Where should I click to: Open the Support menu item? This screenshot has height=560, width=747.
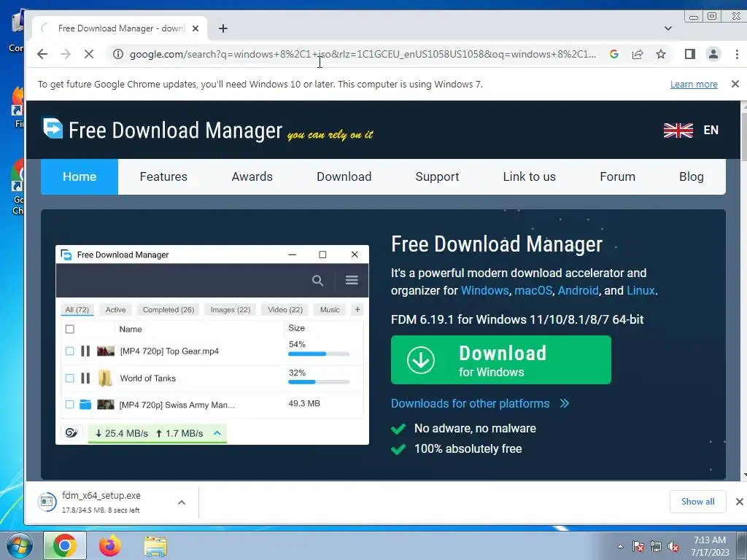(x=437, y=176)
